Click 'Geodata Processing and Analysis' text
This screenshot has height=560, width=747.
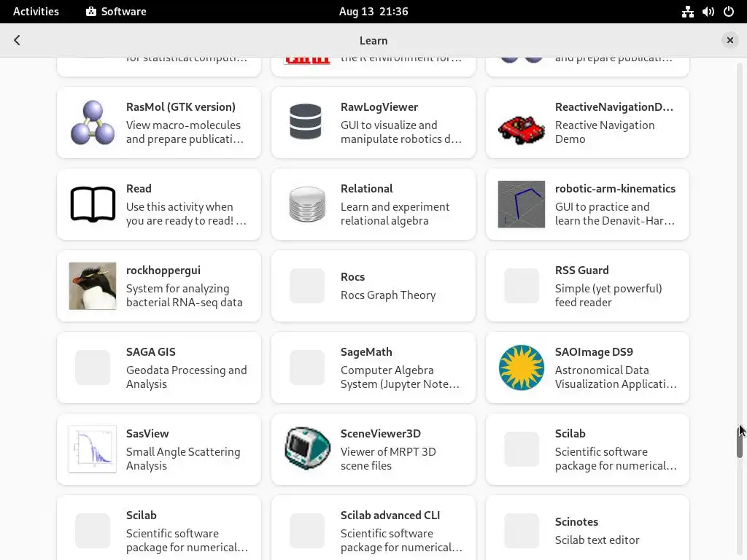[x=186, y=377]
